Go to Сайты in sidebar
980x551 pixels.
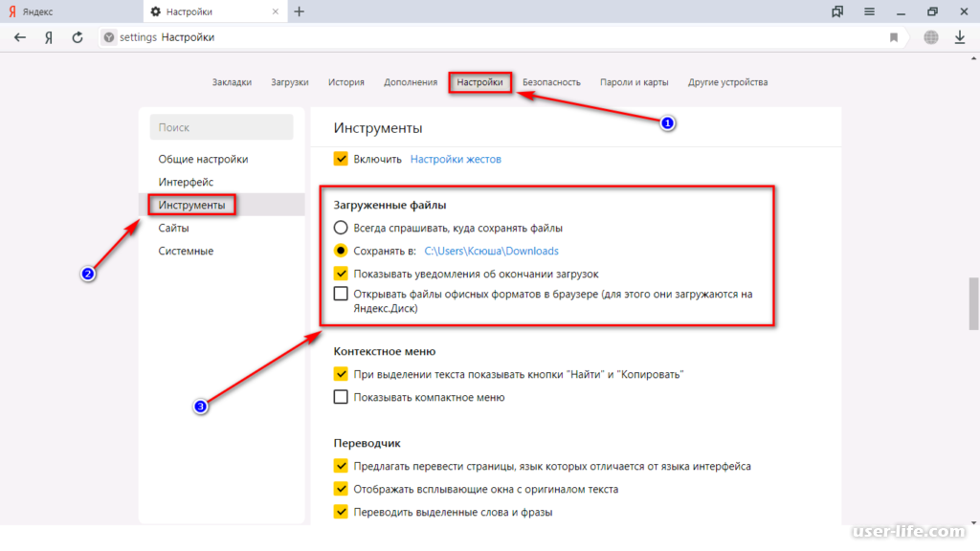[173, 228]
